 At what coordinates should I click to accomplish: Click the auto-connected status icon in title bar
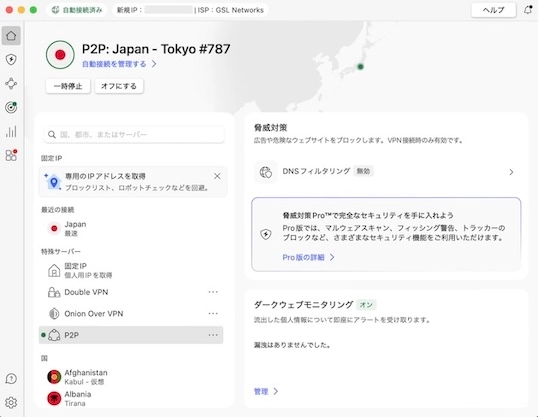point(55,10)
